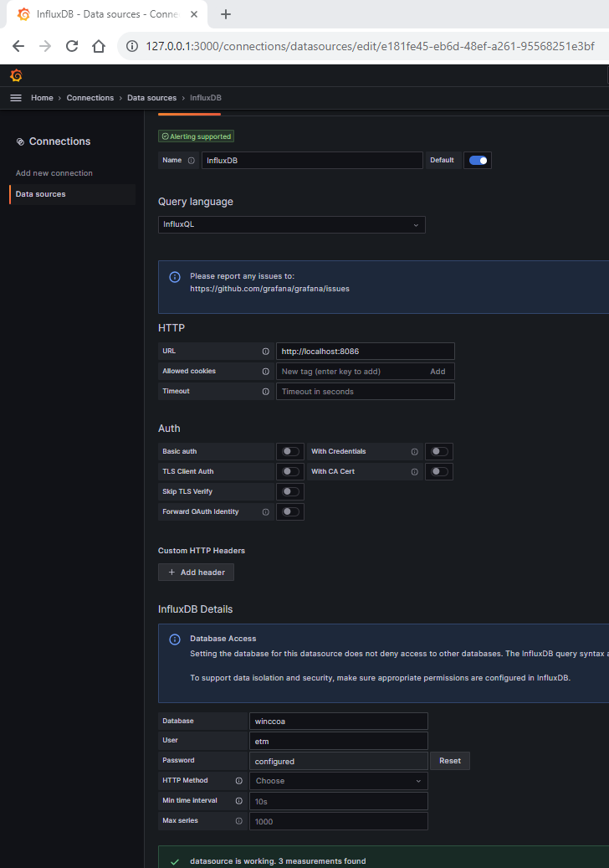
Task: Open the hamburger navigation menu
Action: 16,98
